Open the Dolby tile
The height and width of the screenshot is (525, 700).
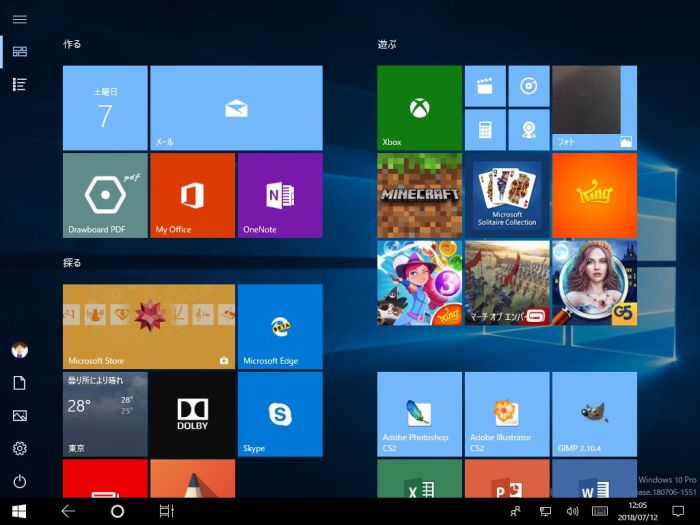[x=192, y=414]
